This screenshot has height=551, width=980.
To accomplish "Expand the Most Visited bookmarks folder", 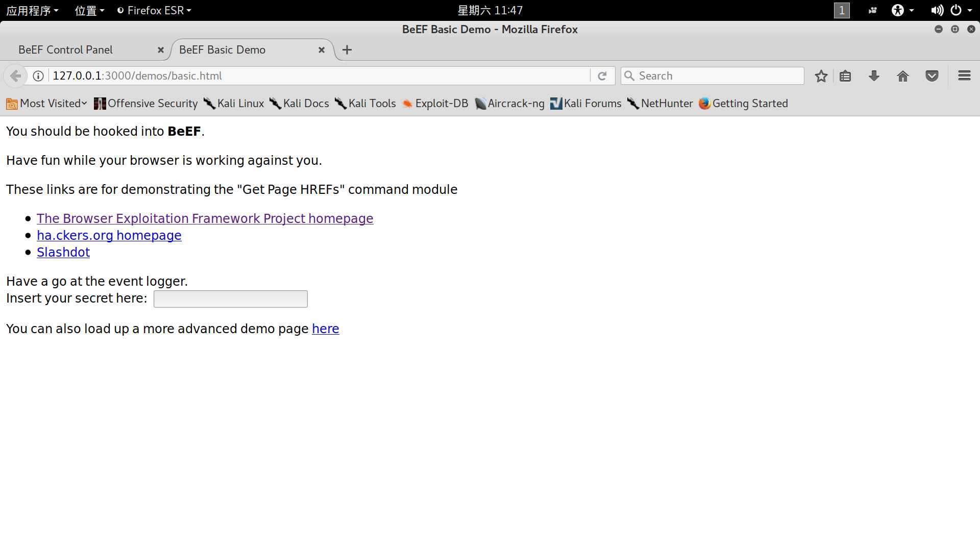I will click(46, 104).
